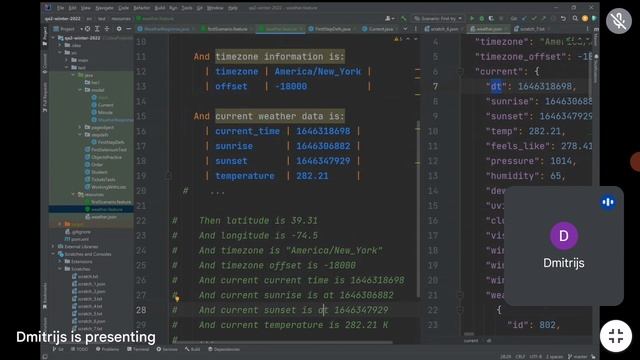Unmute microphone in the meeting overlay
Viewport: 640px width, 360px height.
tap(619, 20)
